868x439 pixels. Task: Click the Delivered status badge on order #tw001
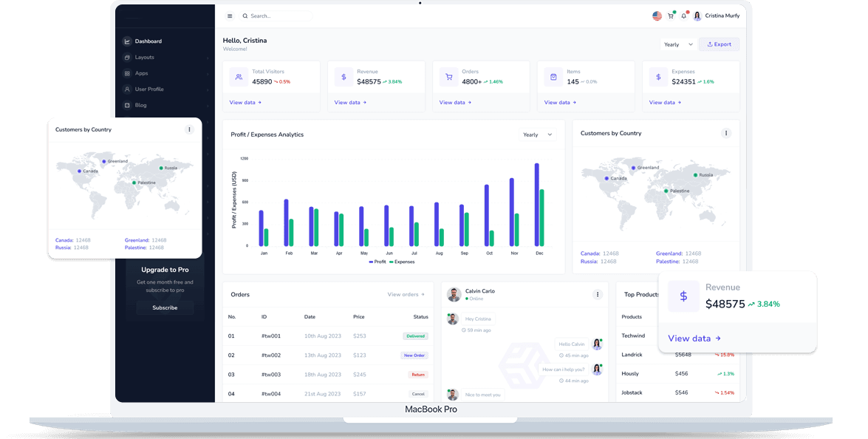click(415, 336)
